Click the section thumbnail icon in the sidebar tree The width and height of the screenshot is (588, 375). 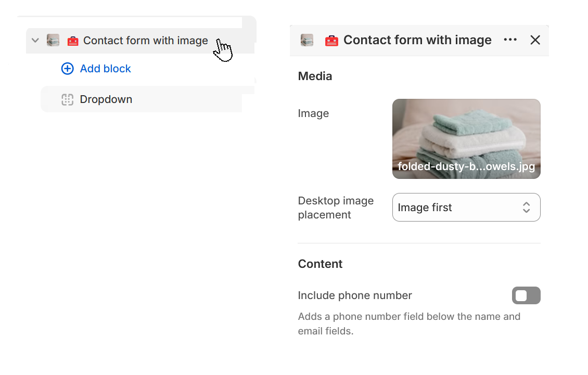[x=53, y=40]
